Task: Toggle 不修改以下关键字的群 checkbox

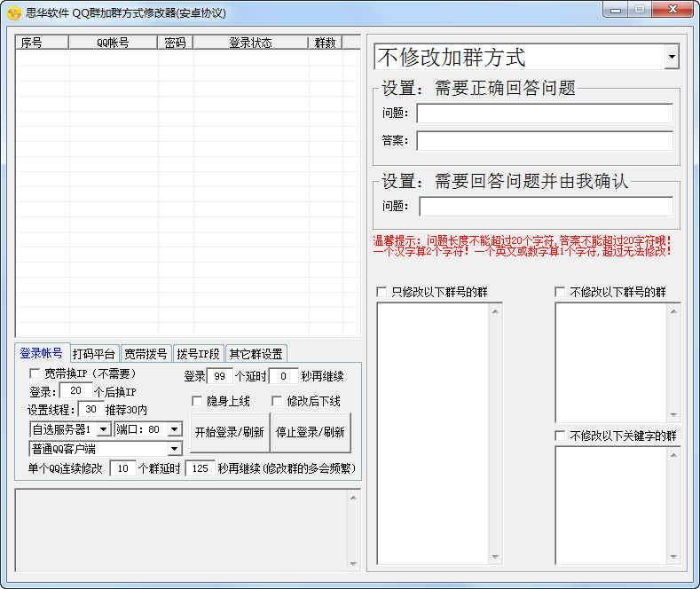Action: point(560,436)
